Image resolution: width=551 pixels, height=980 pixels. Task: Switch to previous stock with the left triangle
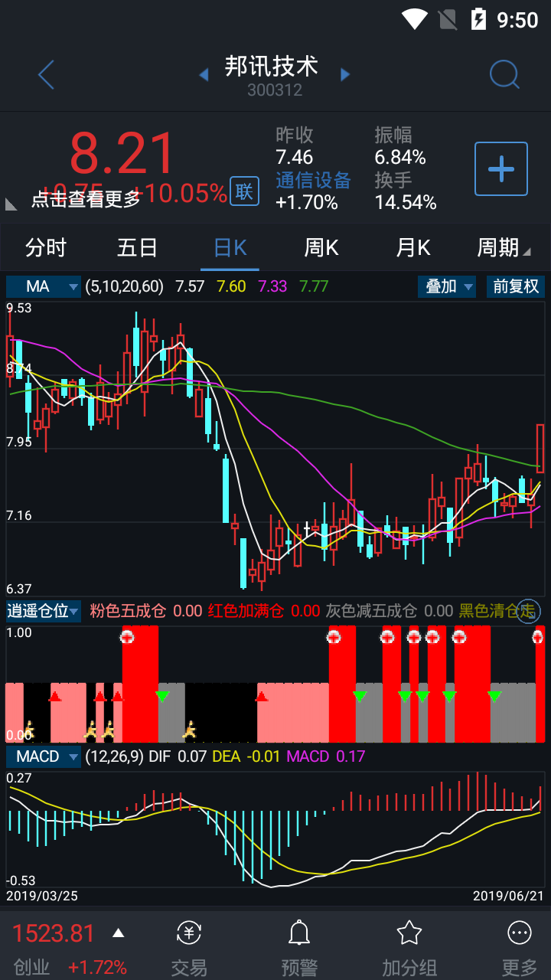(204, 75)
